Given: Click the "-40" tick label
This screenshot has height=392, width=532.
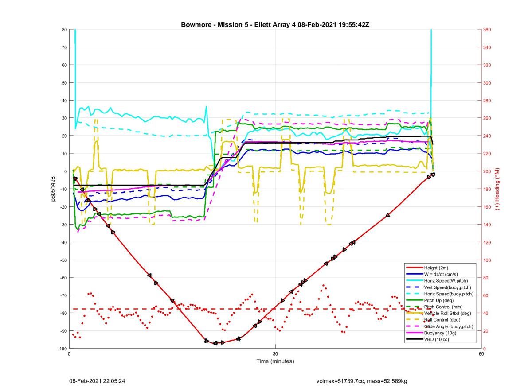Looking at the screenshot, I should pos(63,242).
